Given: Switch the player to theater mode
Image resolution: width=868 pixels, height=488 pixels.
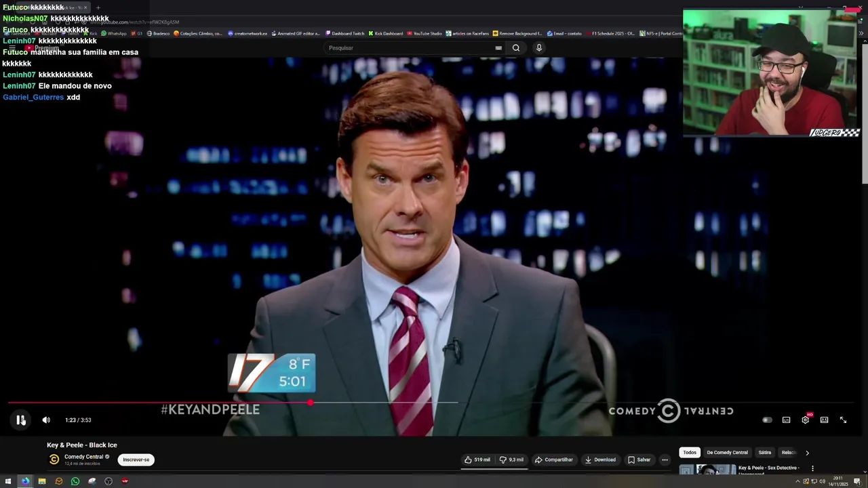Looking at the screenshot, I should (824, 420).
